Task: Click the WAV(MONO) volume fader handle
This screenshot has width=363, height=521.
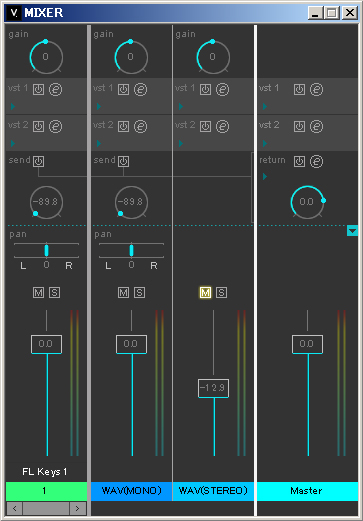Action: (x=131, y=344)
